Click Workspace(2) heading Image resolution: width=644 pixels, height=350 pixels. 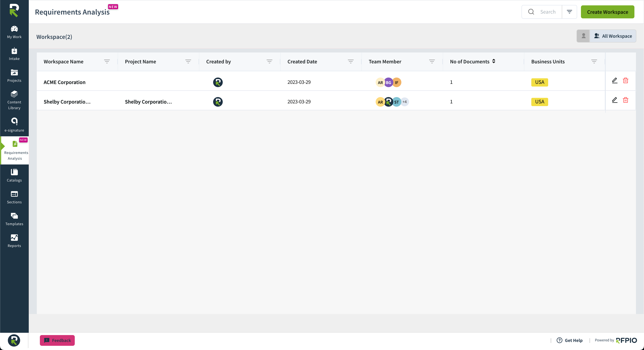pyautogui.click(x=54, y=37)
